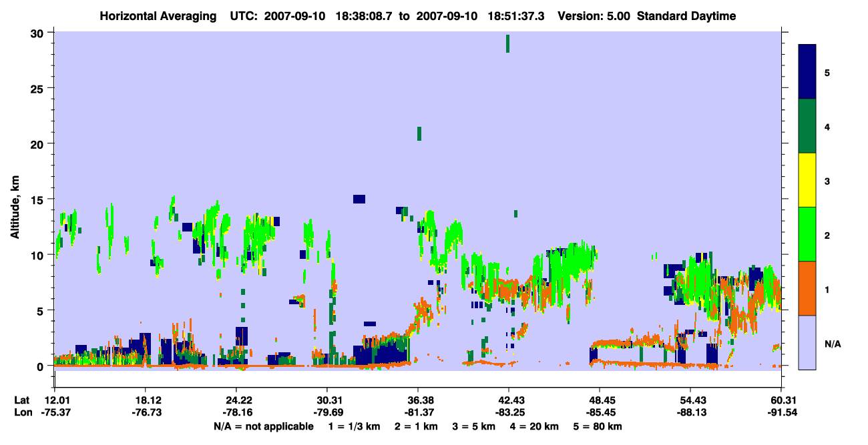This screenshot has width=868, height=445.
Task: Click the latitude value 42.43
Action: click(508, 400)
